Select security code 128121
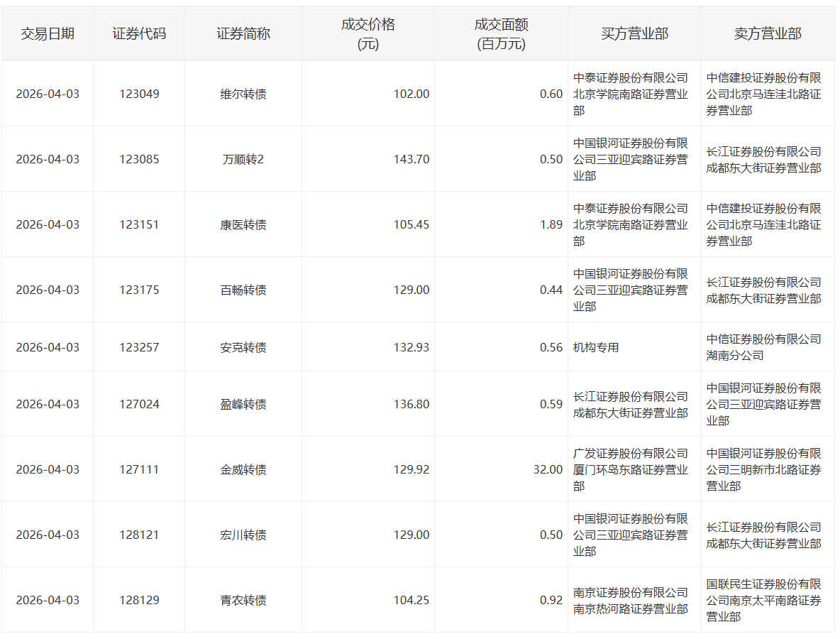This screenshot has width=840, height=639. (139, 535)
